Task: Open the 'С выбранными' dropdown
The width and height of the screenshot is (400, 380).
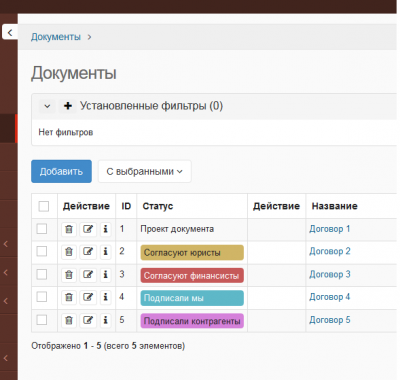Action: coord(145,171)
